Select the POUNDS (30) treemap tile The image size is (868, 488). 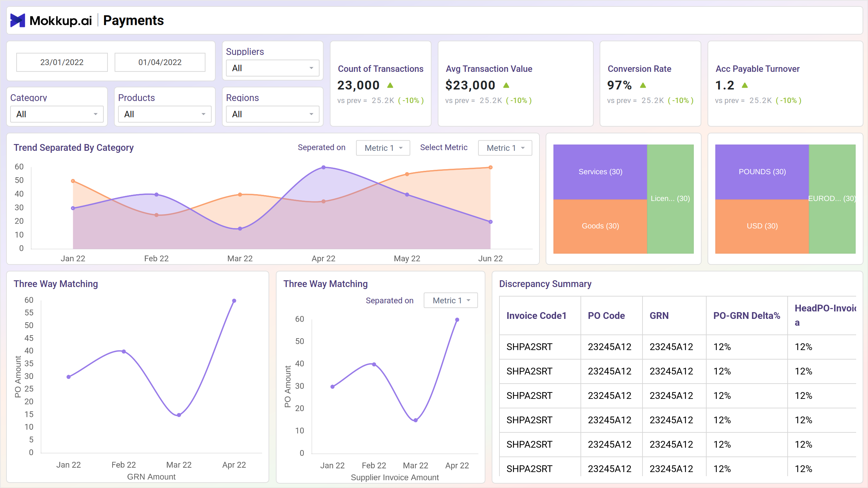(x=762, y=172)
